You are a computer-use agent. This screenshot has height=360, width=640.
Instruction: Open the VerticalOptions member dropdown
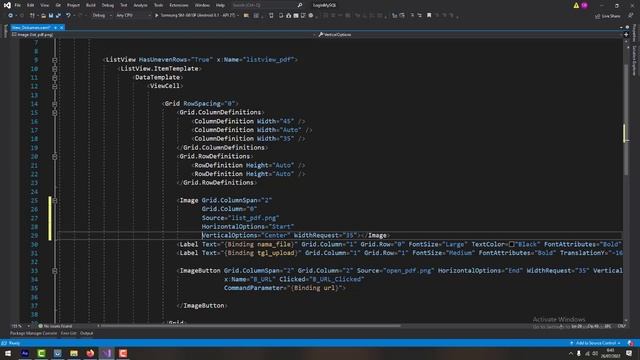point(469,35)
